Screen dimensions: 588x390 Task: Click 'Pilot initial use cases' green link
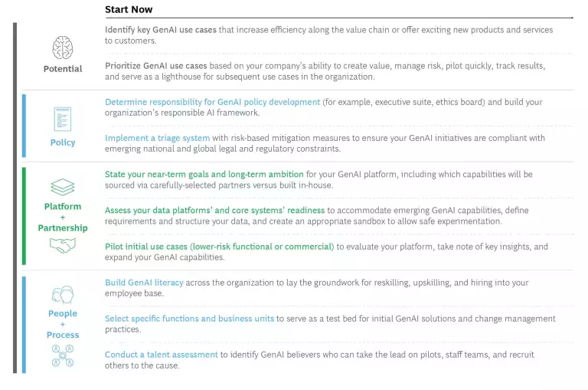pyautogui.click(x=219, y=247)
